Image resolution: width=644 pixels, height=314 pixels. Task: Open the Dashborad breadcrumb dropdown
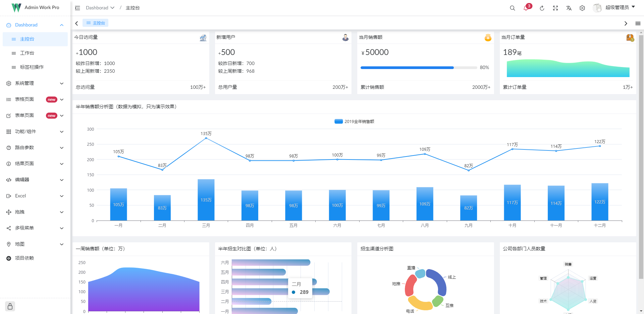point(100,7)
